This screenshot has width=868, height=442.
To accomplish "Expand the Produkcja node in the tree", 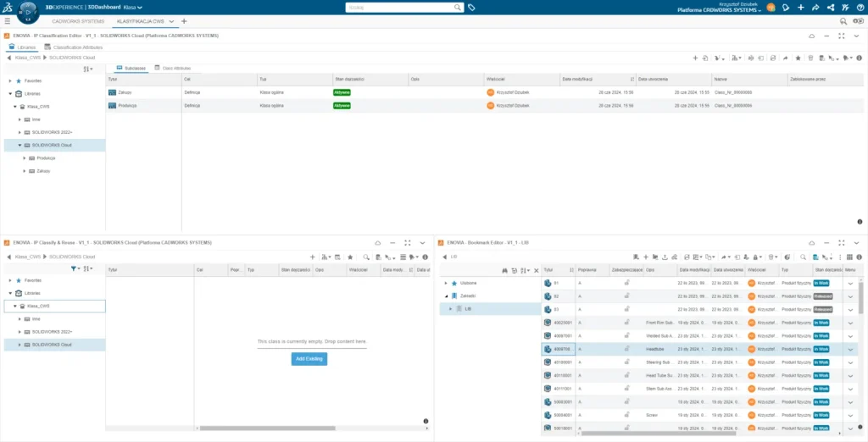I will coord(25,158).
